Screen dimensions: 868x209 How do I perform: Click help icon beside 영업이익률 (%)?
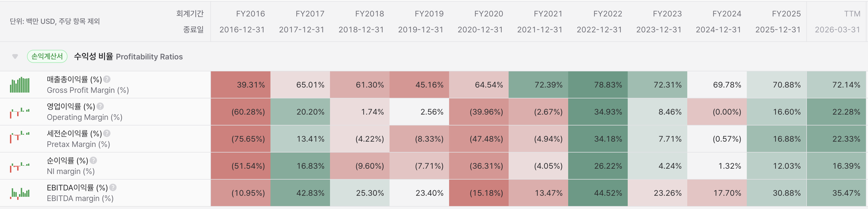pos(100,106)
